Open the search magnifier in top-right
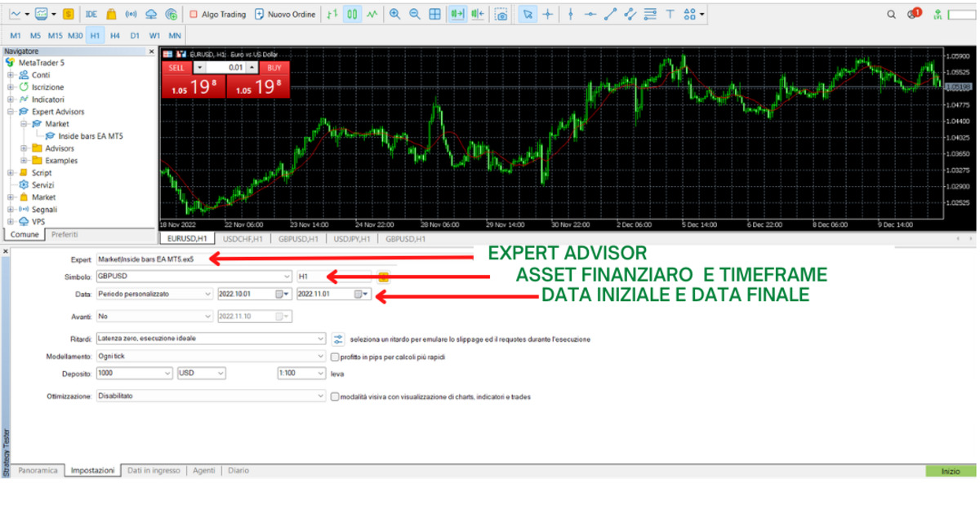 pyautogui.click(x=892, y=14)
